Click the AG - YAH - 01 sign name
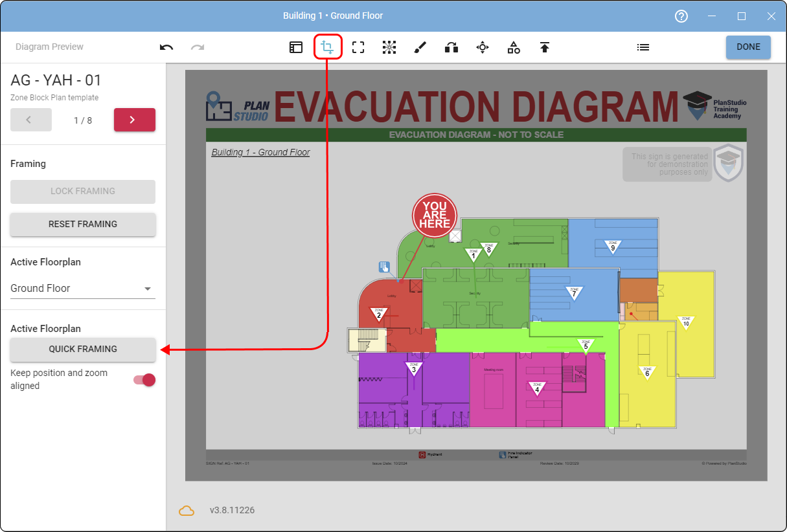The height and width of the screenshot is (532, 787). 56,81
